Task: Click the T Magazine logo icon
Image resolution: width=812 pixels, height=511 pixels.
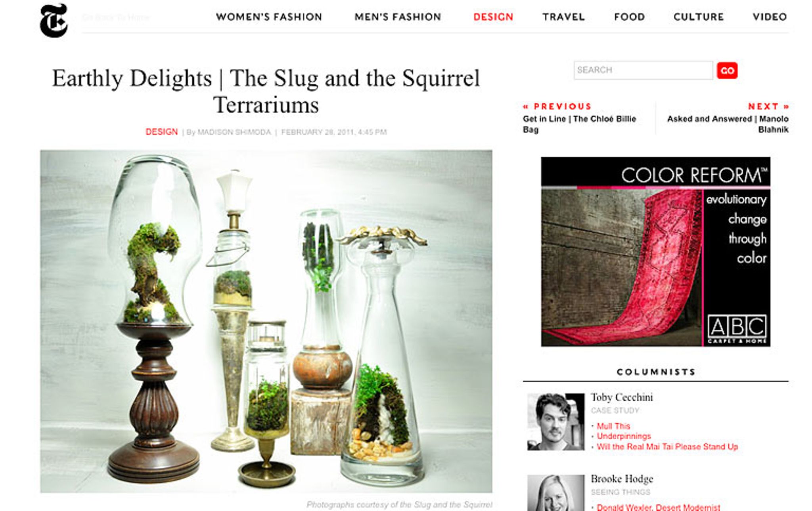Action: coord(54,21)
